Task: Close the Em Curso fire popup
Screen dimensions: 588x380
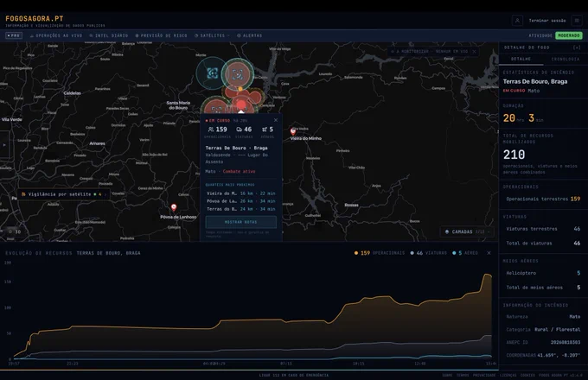Action: coord(276,120)
